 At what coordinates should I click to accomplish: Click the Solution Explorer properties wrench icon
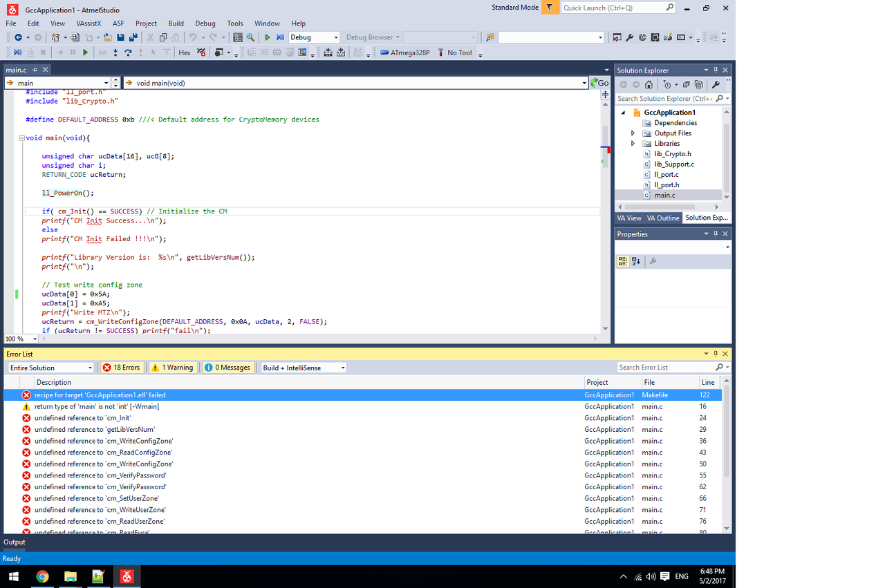(x=716, y=84)
